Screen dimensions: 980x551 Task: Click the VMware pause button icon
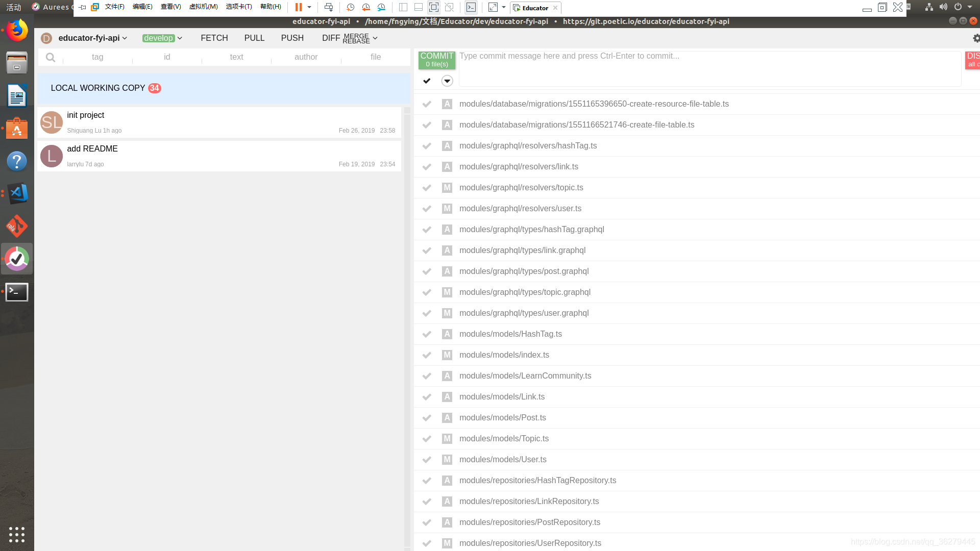pos(299,7)
